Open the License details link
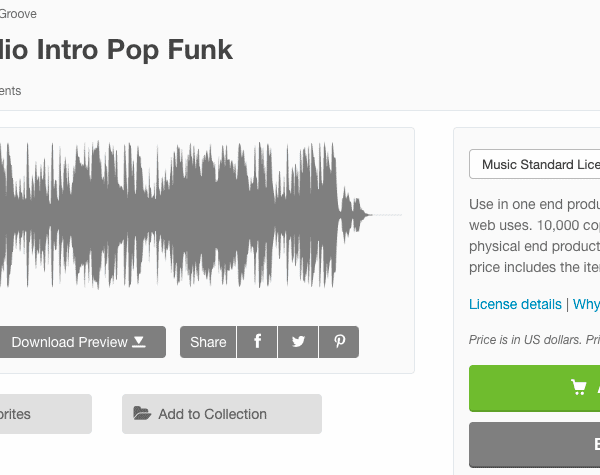 tap(515, 304)
